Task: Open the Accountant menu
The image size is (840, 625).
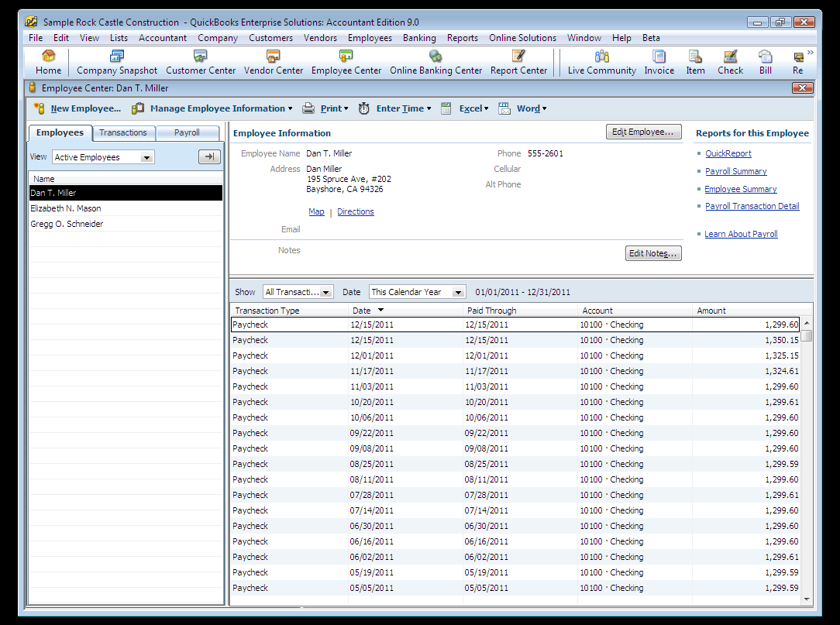Action: click(162, 38)
